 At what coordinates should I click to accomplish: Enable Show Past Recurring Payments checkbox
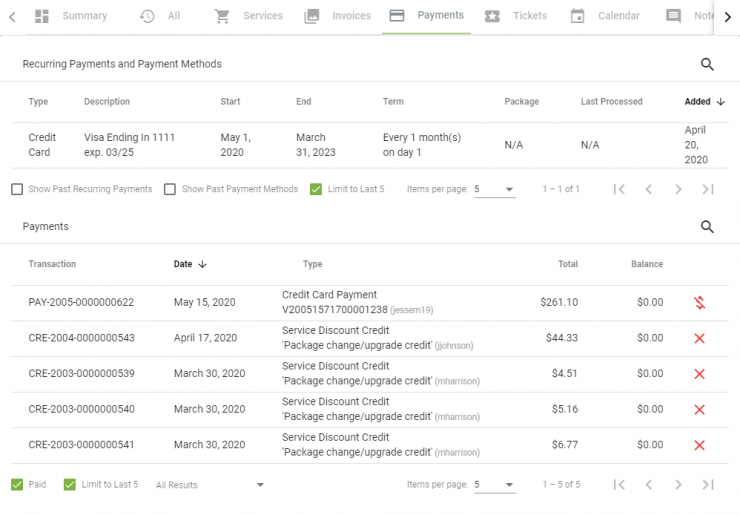click(x=17, y=189)
